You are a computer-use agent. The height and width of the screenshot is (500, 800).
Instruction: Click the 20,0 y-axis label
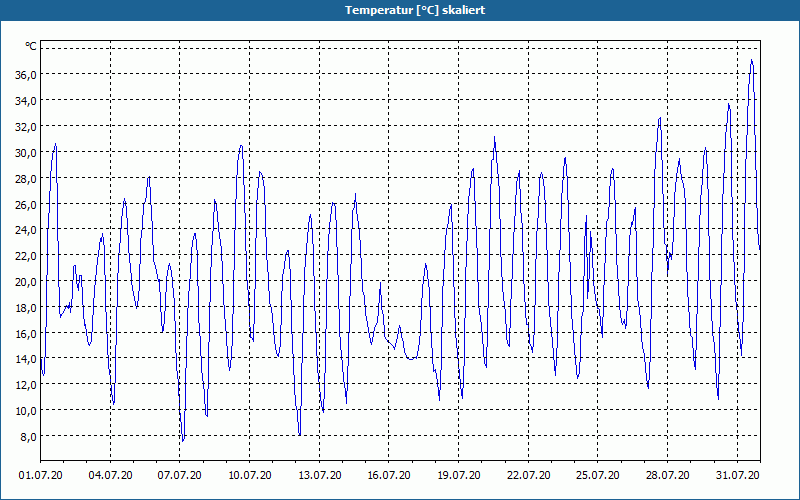point(25,282)
